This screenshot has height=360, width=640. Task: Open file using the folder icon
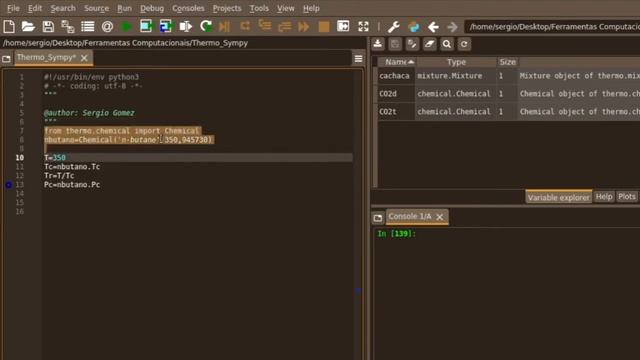tap(28, 27)
